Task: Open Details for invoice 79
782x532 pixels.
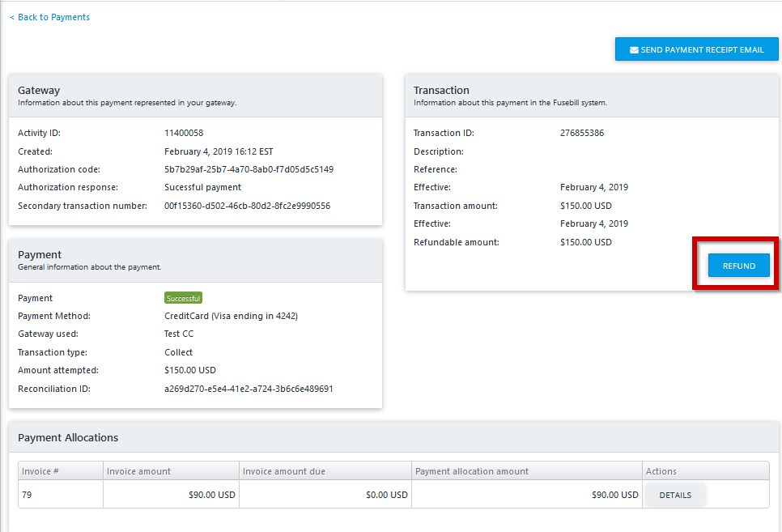Action: click(x=675, y=495)
